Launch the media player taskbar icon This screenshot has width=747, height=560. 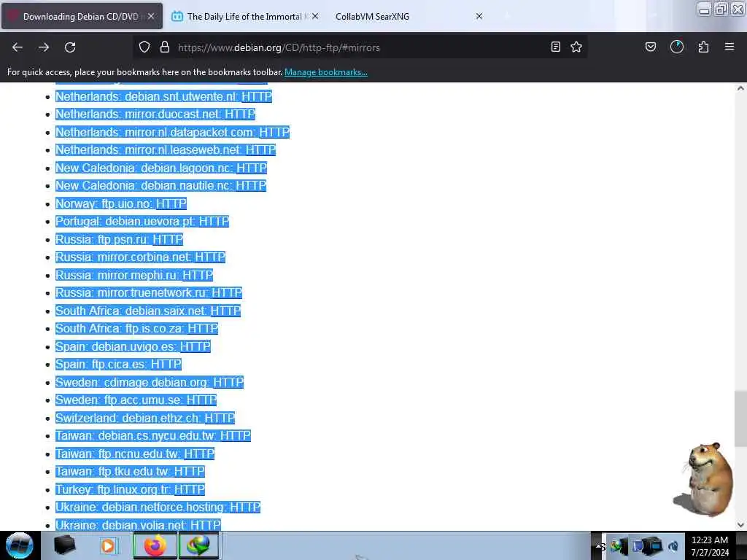[108, 545]
